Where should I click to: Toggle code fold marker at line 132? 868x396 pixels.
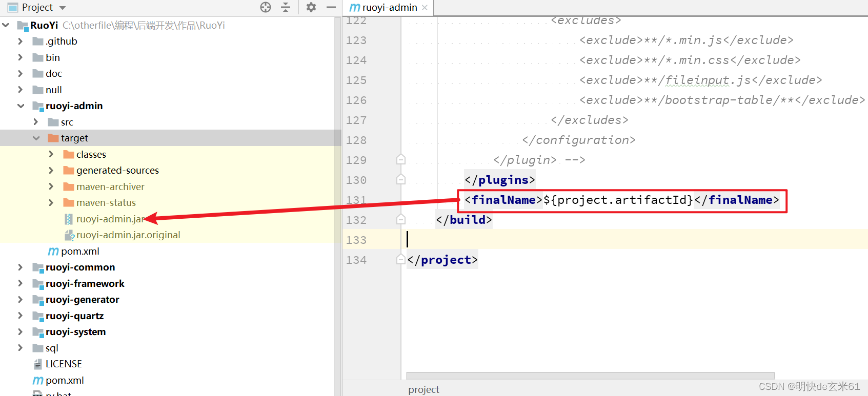click(x=401, y=219)
